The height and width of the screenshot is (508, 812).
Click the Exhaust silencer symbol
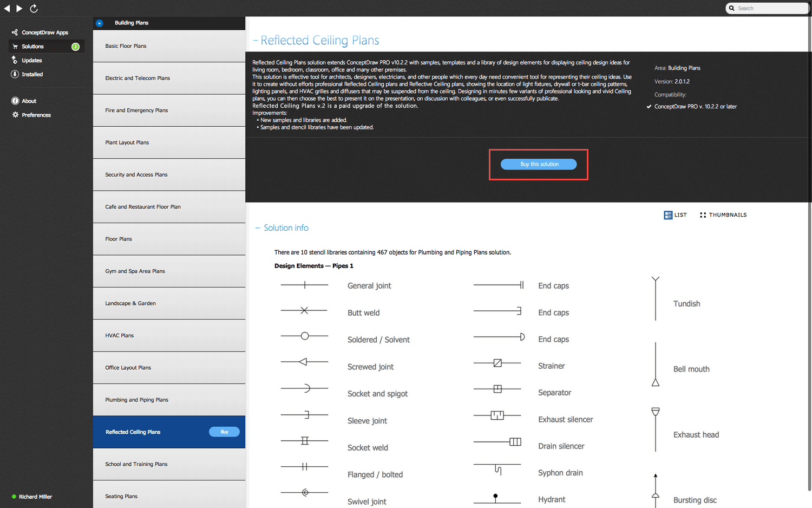[497, 415]
